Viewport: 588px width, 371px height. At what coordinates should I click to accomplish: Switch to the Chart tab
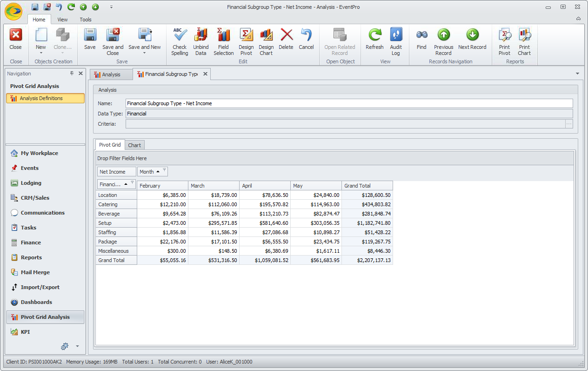[x=134, y=145]
